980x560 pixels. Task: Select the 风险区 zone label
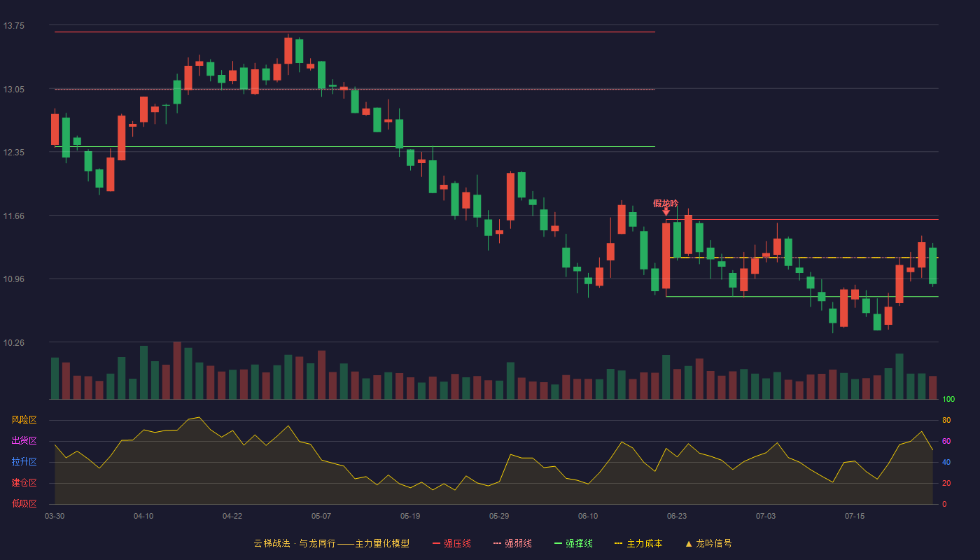tap(24, 420)
